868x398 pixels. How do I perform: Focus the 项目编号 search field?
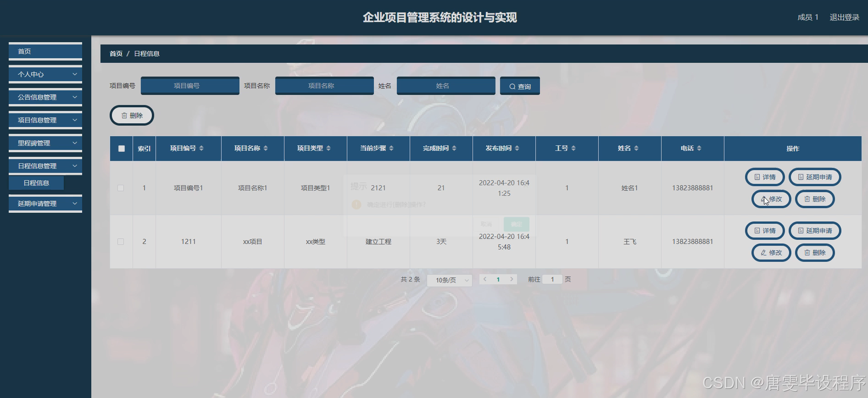click(190, 86)
